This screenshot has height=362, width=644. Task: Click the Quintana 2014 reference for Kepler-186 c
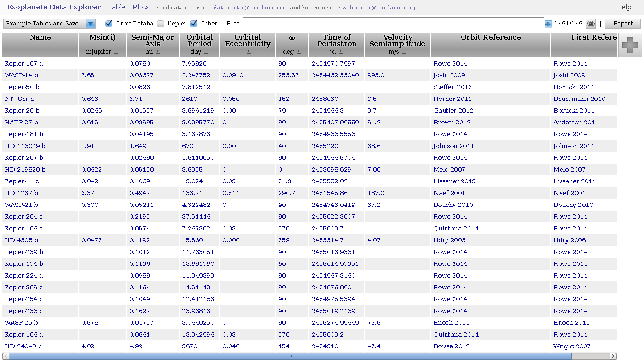(456, 228)
